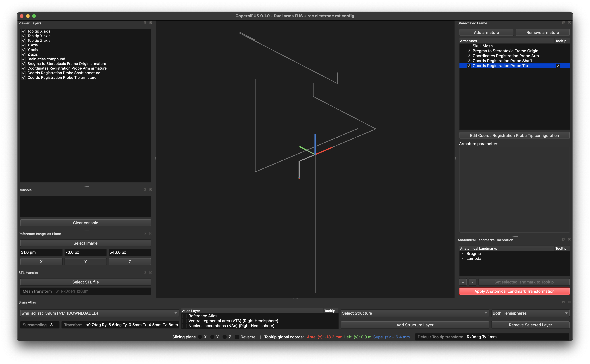Uncheck the X axis layer
The height and width of the screenshot is (364, 590).
pos(23,45)
